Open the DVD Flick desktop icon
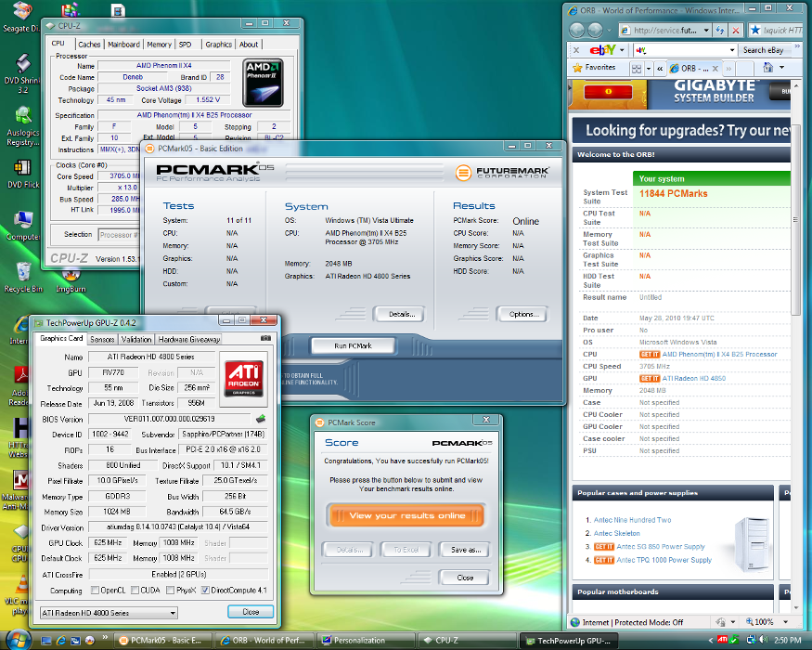The width and height of the screenshot is (812, 650). pyautogui.click(x=23, y=174)
